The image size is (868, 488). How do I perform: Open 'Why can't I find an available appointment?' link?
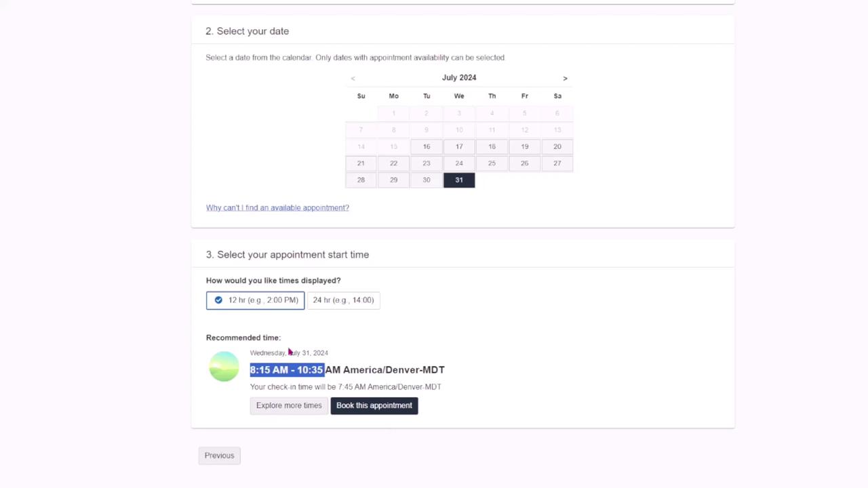click(277, 208)
